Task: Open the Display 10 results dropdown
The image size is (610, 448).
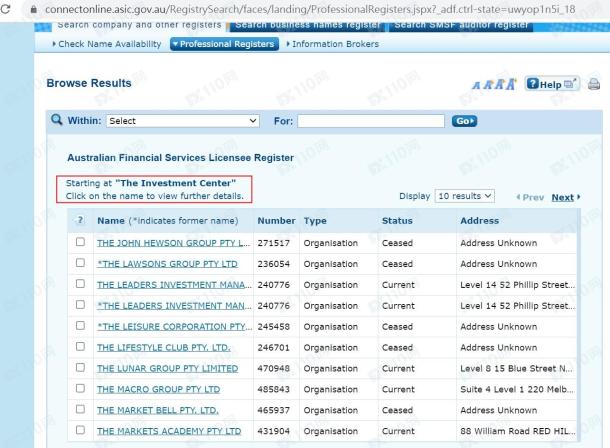Action: tap(465, 196)
